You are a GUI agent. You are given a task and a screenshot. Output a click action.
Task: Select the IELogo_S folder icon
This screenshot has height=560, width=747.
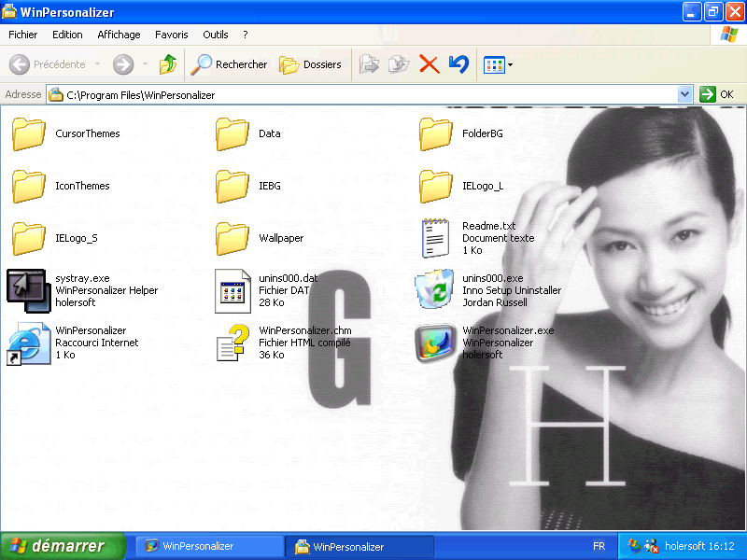(29, 239)
